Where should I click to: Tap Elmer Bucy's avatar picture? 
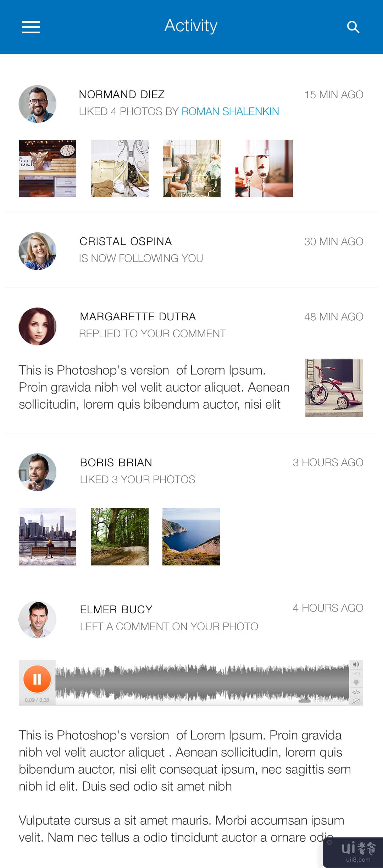coord(38,619)
